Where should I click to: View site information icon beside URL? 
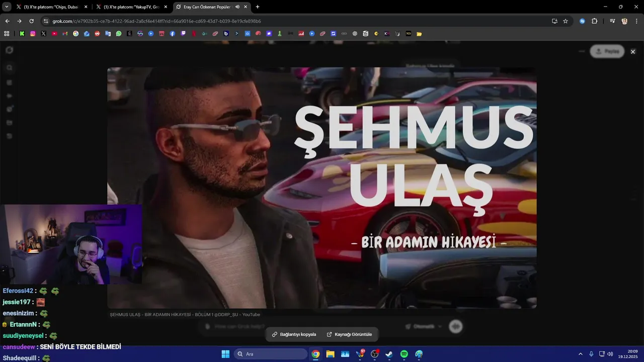46,21
